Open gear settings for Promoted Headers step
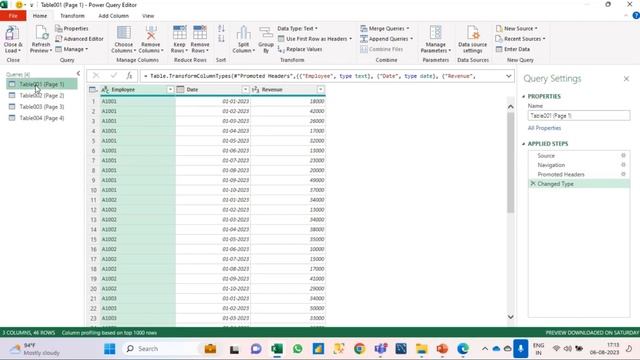The image size is (640, 360). pos(623,174)
